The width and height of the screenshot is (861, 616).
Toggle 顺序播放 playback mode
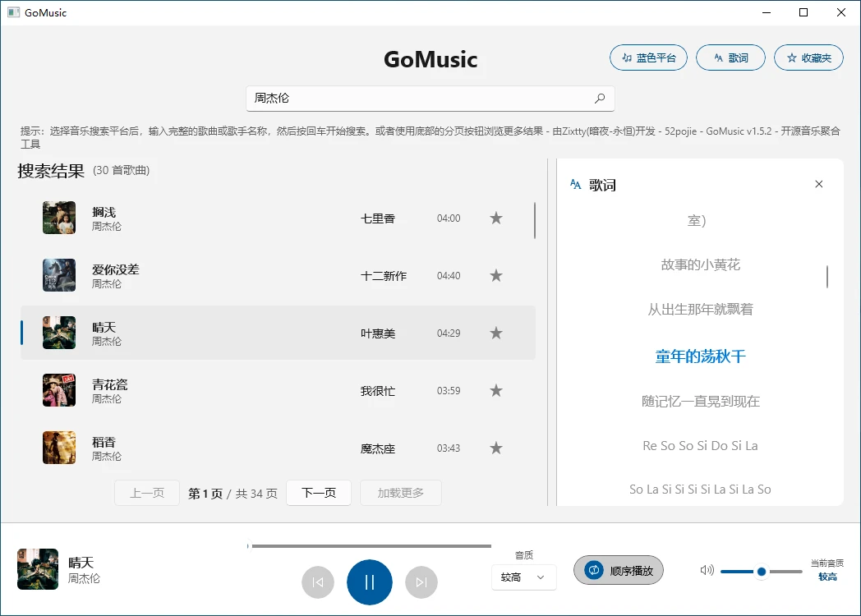coord(619,570)
